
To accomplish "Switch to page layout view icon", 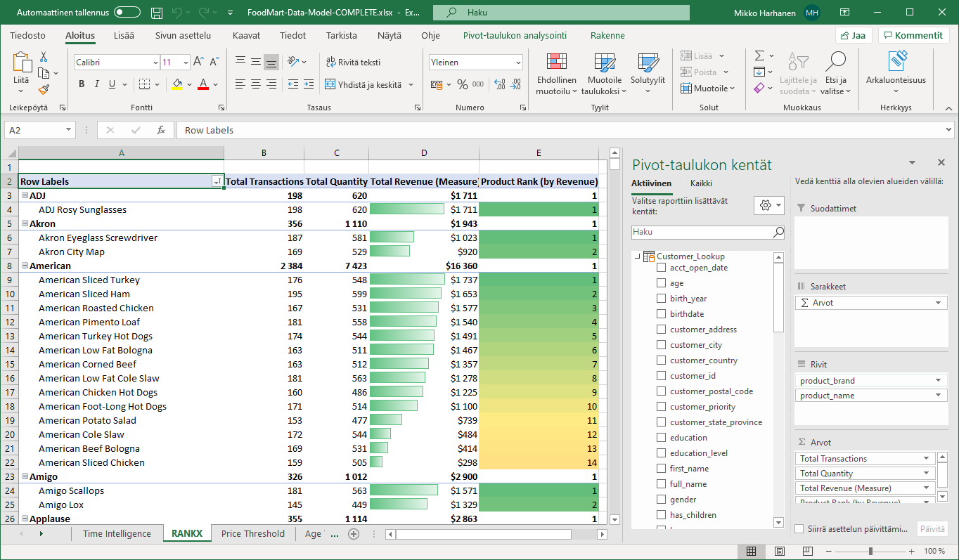I will (779, 551).
